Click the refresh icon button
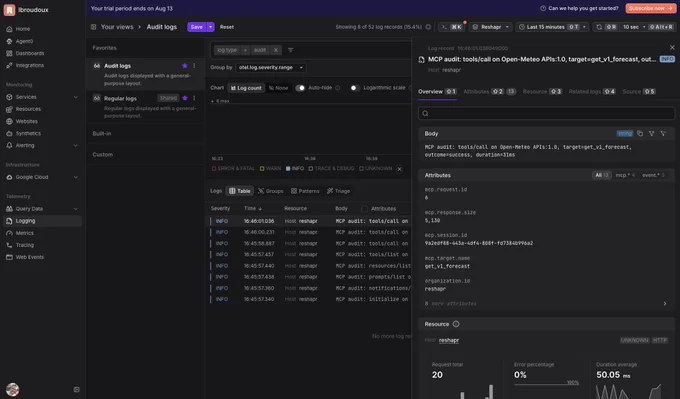Image resolution: width=680 pixels, height=399 pixels. point(599,27)
